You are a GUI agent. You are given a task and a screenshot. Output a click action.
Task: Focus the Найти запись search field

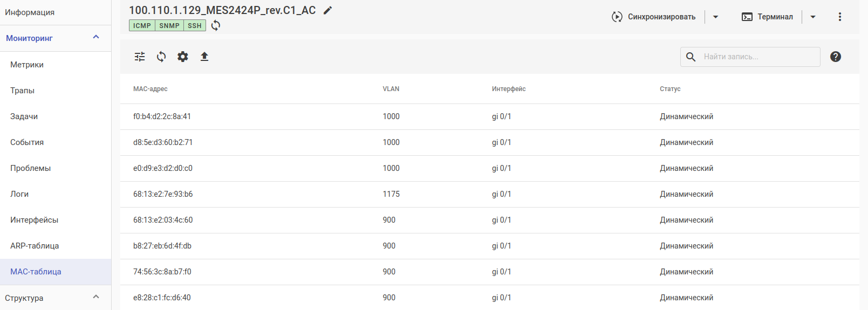pos(758,57)
